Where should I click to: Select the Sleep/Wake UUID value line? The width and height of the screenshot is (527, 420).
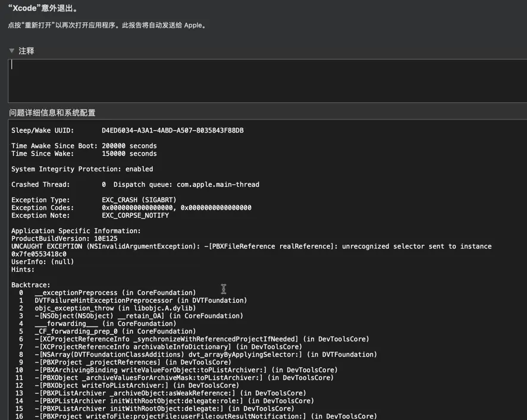(127, 130)
